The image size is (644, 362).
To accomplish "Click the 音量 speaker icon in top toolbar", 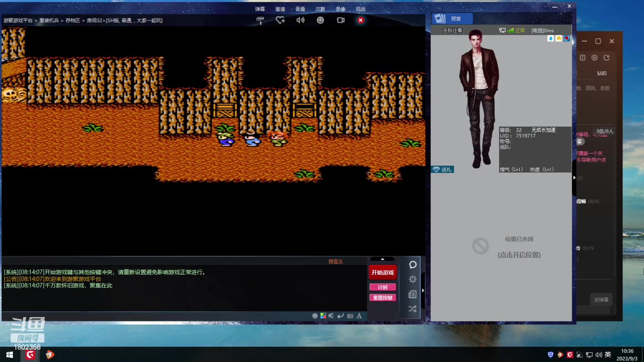I will click(300, 20).
